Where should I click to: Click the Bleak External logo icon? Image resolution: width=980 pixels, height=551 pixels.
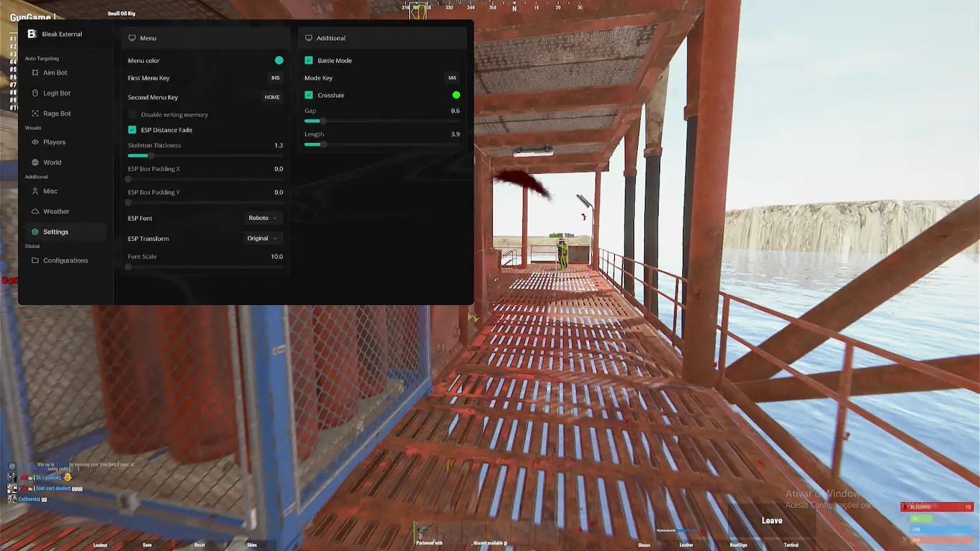click(32, 34)
